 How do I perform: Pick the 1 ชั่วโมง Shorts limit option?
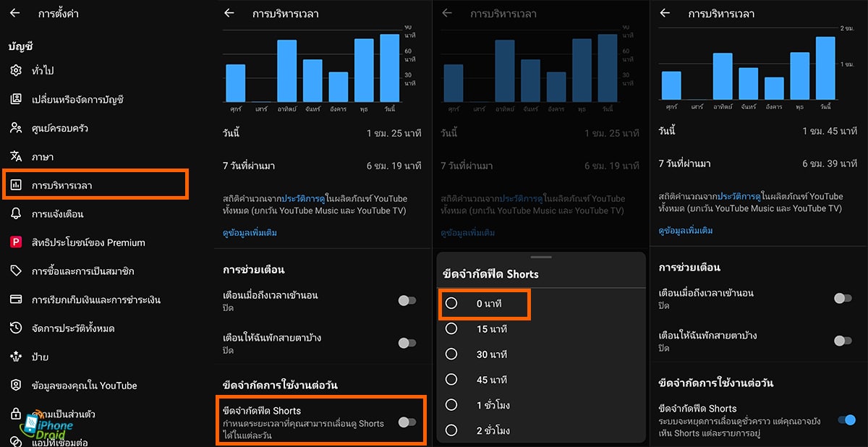click(451, 405)
